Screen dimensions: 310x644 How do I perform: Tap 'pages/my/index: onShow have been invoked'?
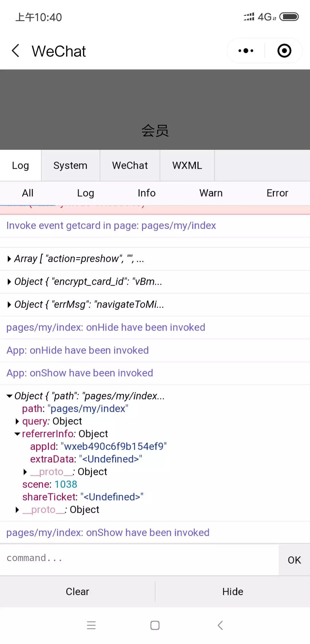pos(108,533)
